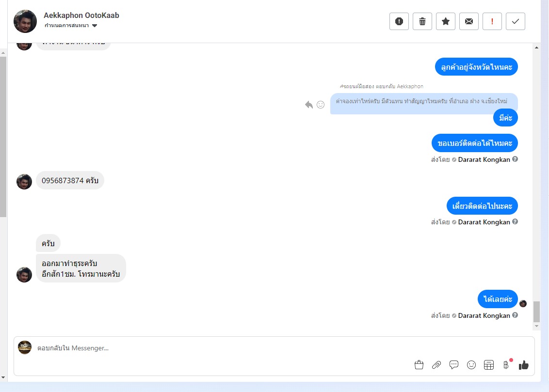This screenshot has width=549, height=392.
Task: Click the chat scrollbar down arrow
Action: (x=536, y=326)
